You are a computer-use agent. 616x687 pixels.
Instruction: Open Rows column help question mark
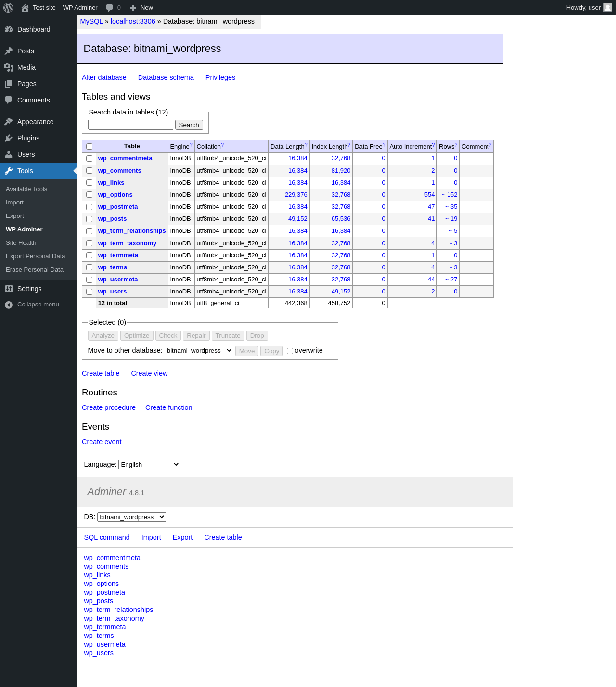(x=456, y=145)
